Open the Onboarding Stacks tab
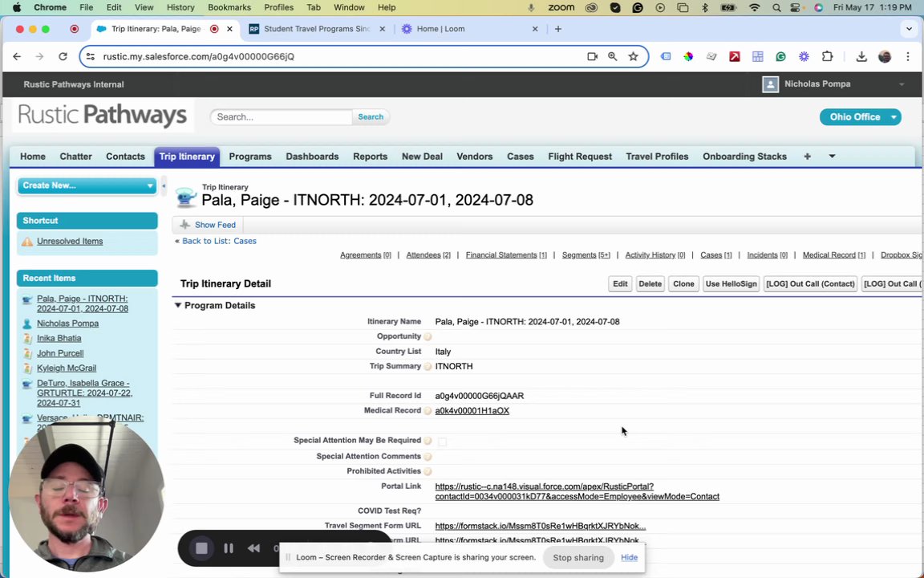The height and width of the screenshot is (578, 924). click(744, 157)
